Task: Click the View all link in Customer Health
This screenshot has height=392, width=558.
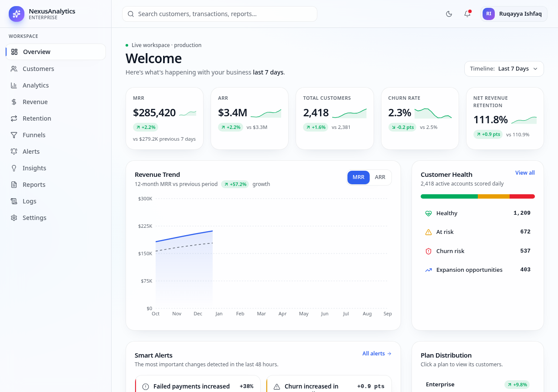Action: point(525,173)
